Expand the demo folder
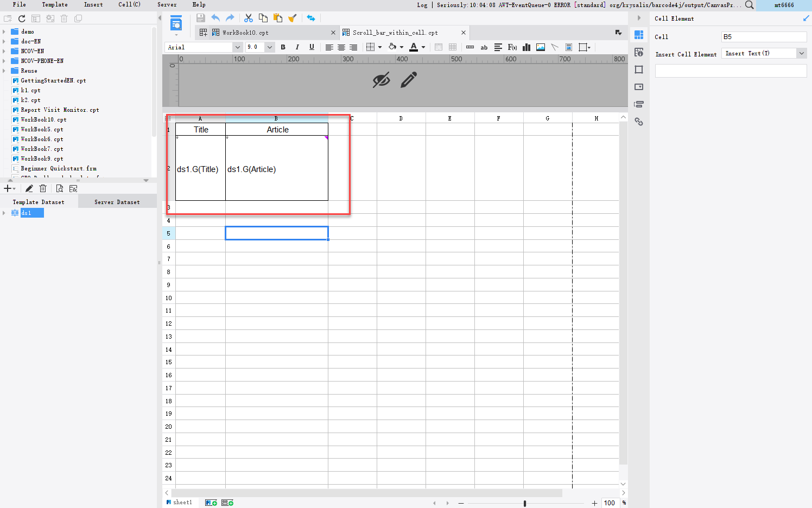This screenshot has height=508, width=812. point(4,31)
